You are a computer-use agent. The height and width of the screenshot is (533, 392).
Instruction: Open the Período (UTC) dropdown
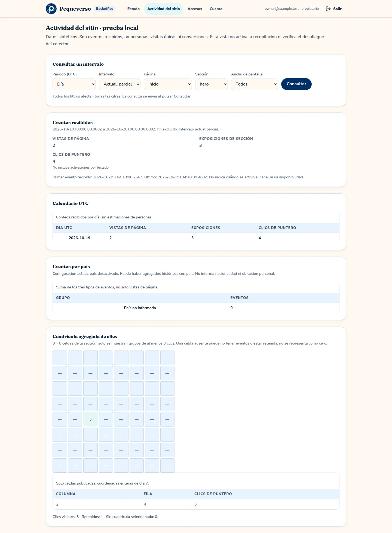(x=74, y=84)
